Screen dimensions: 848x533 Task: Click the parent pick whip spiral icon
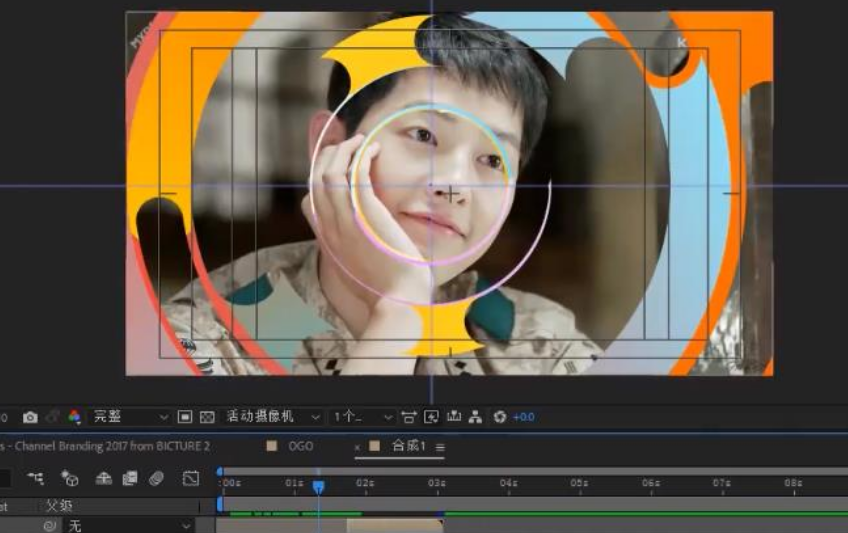(x=50, y=525)
